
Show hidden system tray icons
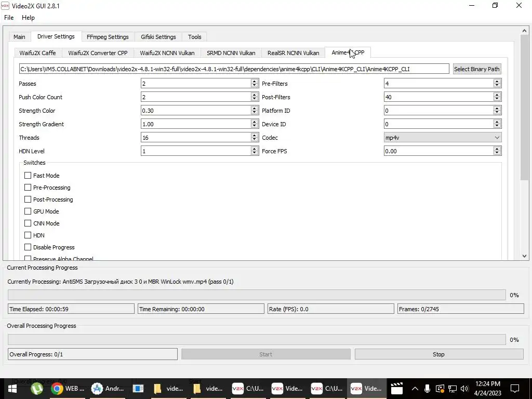tap(415, 389)
